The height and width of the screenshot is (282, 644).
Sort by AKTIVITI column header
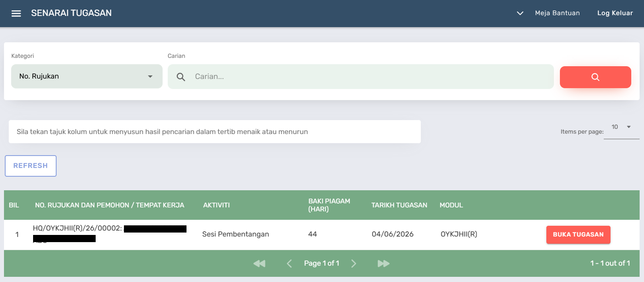coord(216,205)
